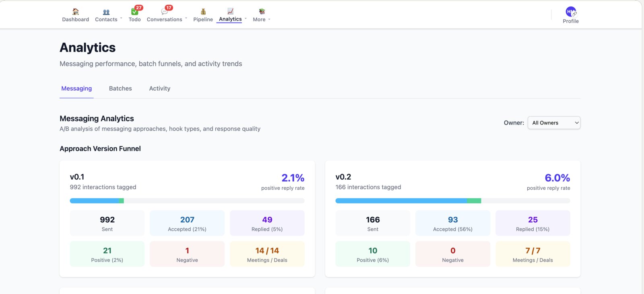Click the 207 Accepted (21%) card
The height and width of the screenshot is (294, 644).
click(x=187, y=223)
